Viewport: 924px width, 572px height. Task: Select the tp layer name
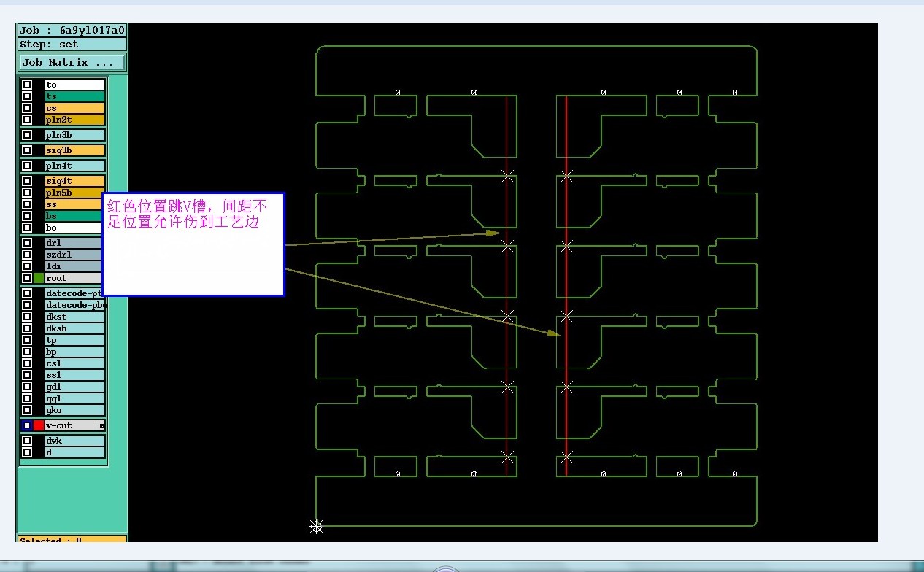pos(75,340)
